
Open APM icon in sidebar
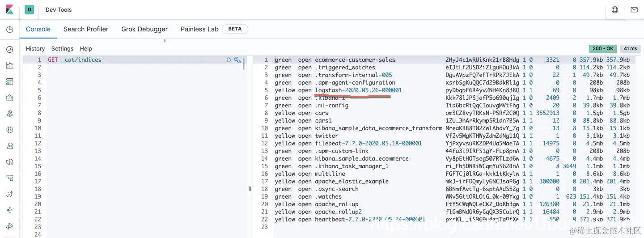10,178
